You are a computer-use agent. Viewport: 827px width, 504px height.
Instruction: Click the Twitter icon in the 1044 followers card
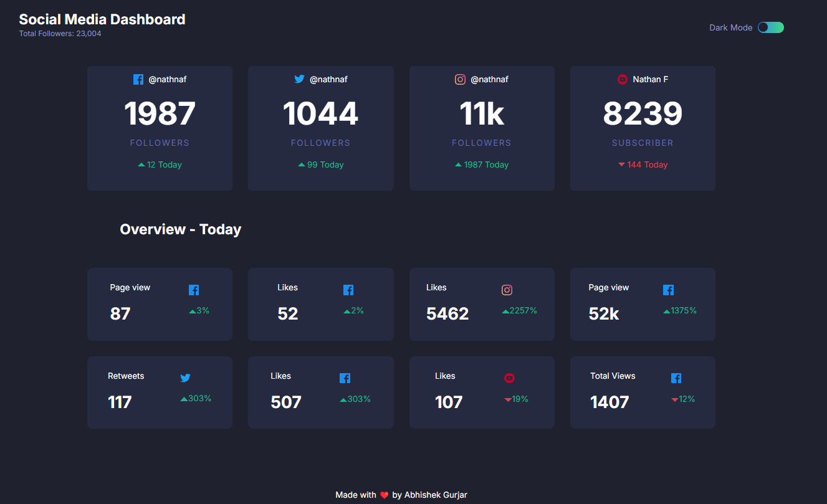click(x=299, y=79)
